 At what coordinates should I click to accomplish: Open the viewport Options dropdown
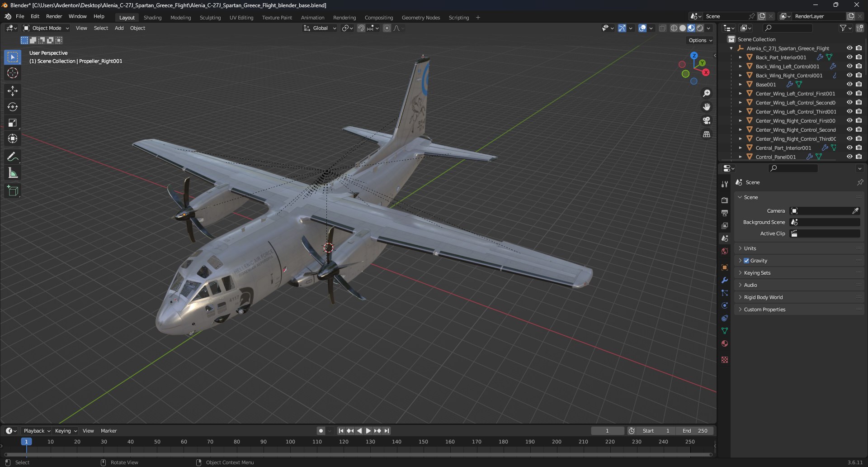point(700,40)
